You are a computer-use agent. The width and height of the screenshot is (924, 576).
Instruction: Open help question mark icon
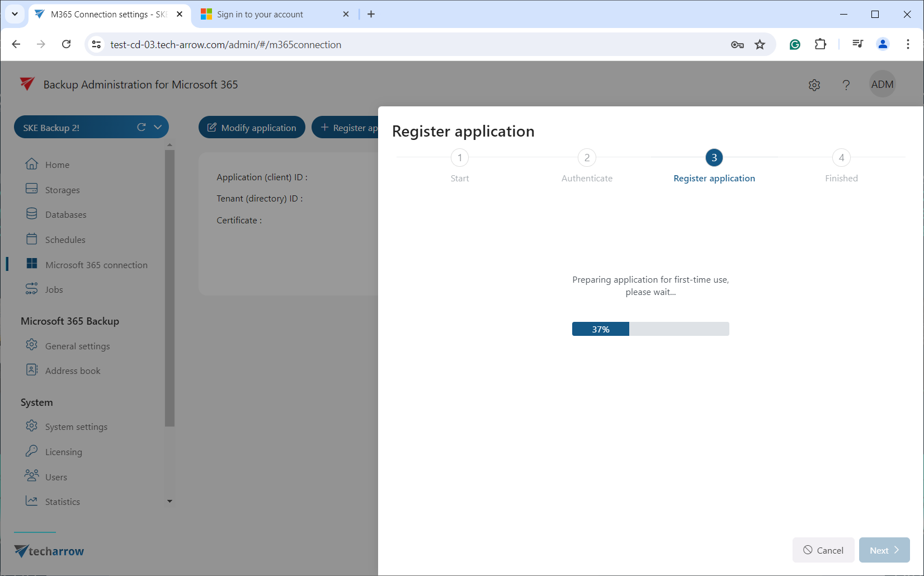pyautogui.click(x=846, y=85)
